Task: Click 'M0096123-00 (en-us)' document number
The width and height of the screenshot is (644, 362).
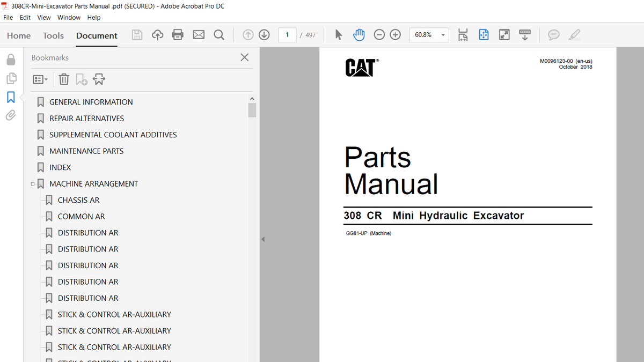Action: pos(566,61)
